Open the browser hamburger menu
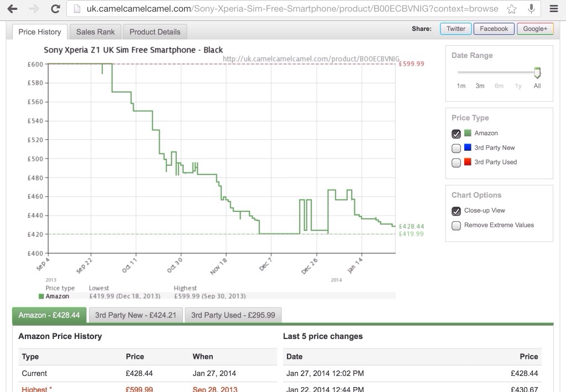Screen dimensions: 566x392 click(x=554, y=9)
